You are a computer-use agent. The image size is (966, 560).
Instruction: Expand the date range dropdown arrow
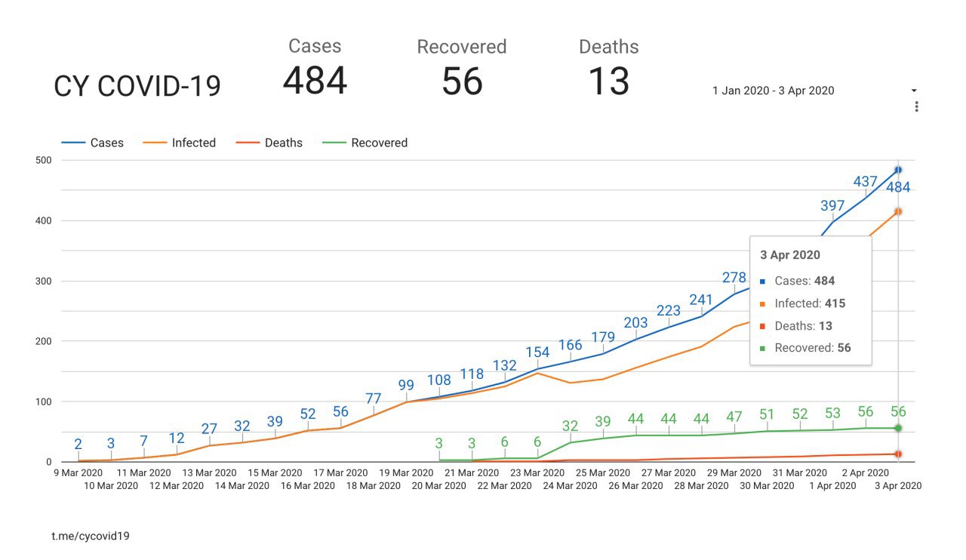pos(915,91)
